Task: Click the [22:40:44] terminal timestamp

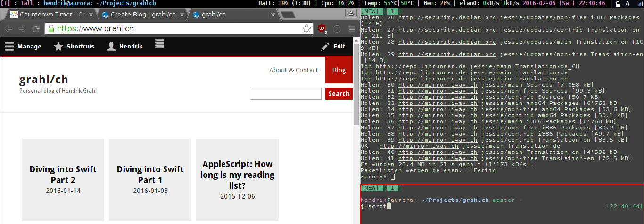Action: 623,206
